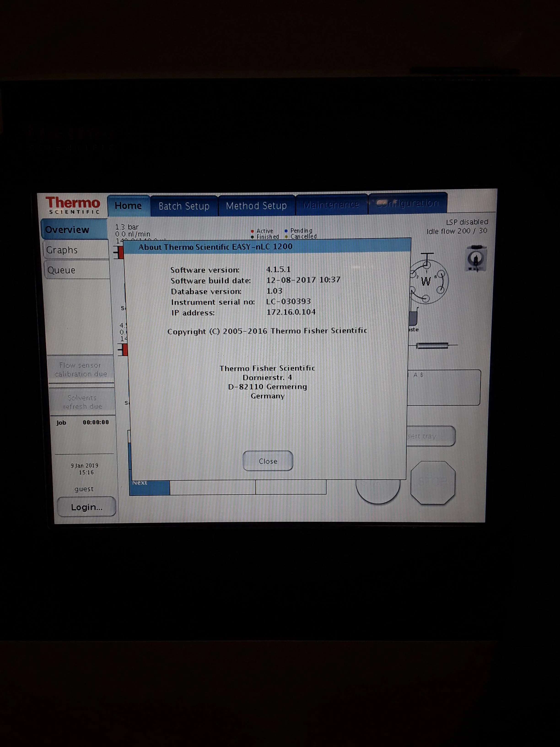Open the Configuration tab

(407, 203)
